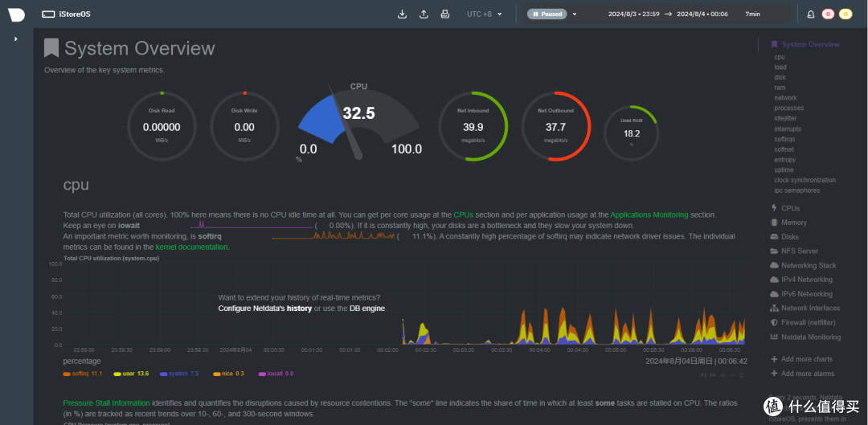Click the upload-arrow snapshot icon in top bar
This screenshot has width=868, height=425.
coord(424,14)
